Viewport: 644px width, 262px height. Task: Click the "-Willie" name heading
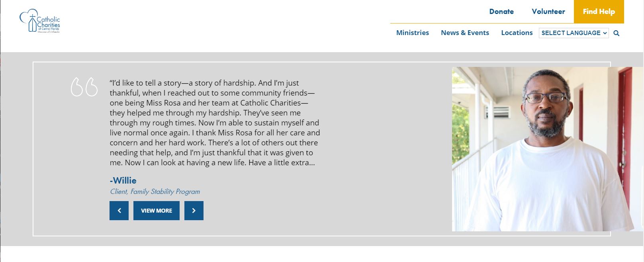(123, 180)
